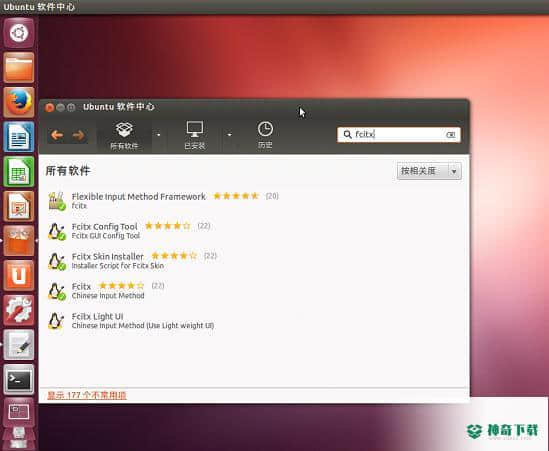Viewport: 549px width, 451px height.
Task: Click the Fcitx Light UI penguin icon
Action: pyautogui.click(x=56, y=321)
